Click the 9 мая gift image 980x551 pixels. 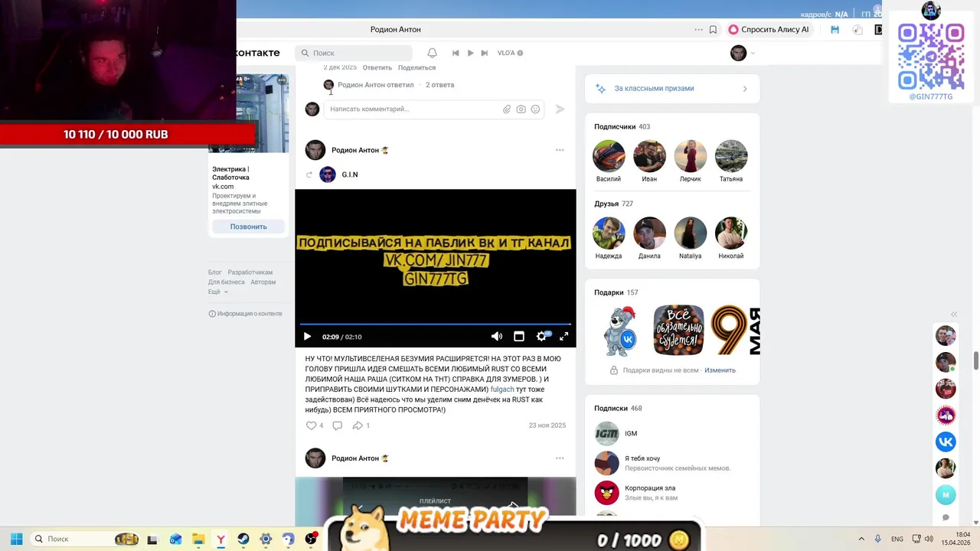[x=734, y=331]
